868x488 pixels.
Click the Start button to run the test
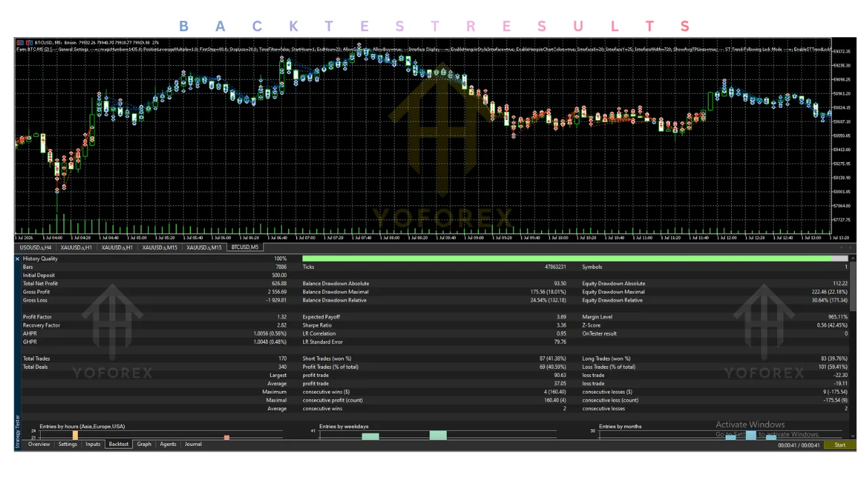coord(840,445)
